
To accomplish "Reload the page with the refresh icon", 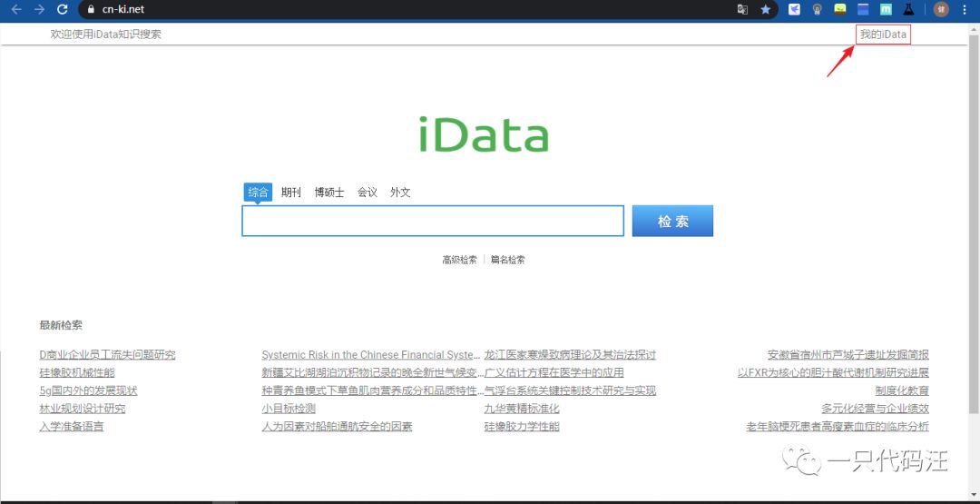I will tap(62, 9).
